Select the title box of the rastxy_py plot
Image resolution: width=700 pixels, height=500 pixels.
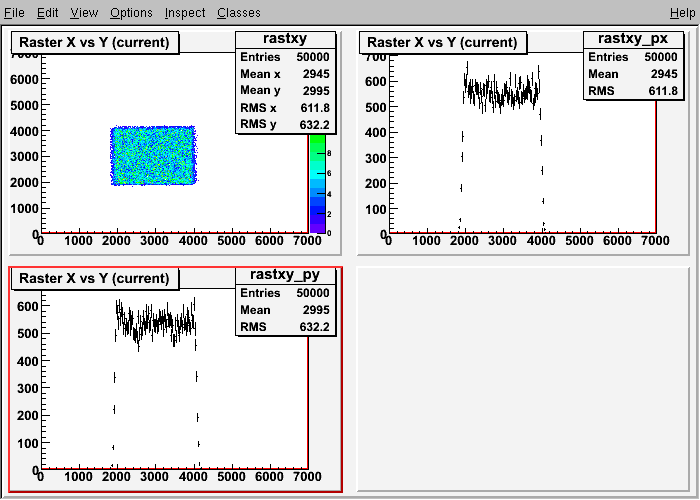[x=95, y=278]
